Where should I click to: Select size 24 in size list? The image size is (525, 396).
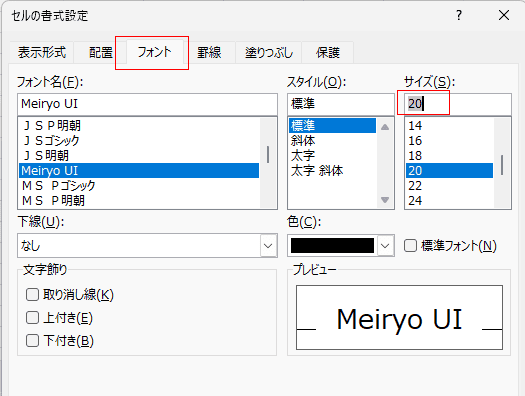(449, 201)
